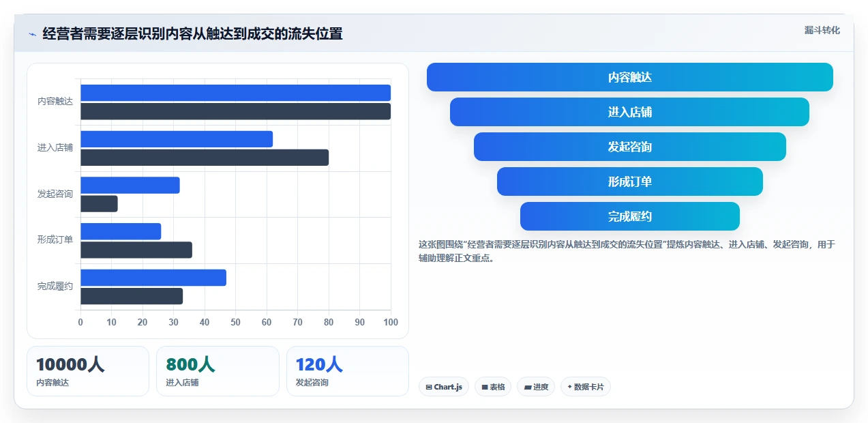Image resolution: width=868 pixels, height=423 pixels.
Task: Click the x-axis tick label 50
Action: coord(236,322)
